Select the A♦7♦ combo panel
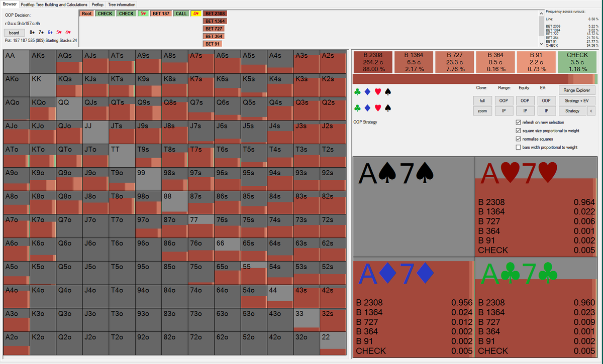The width and height of the screenshot is (603, 364). (x=414, y=307)
